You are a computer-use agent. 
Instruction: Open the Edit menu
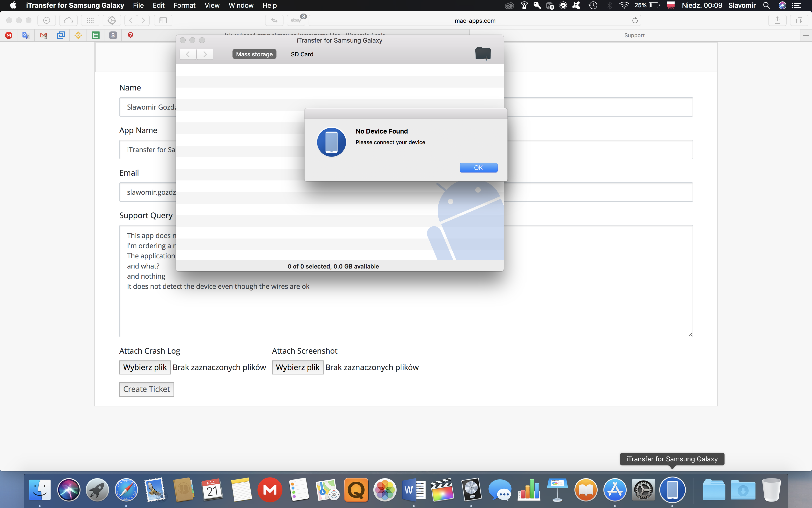(x=158, y=5)
